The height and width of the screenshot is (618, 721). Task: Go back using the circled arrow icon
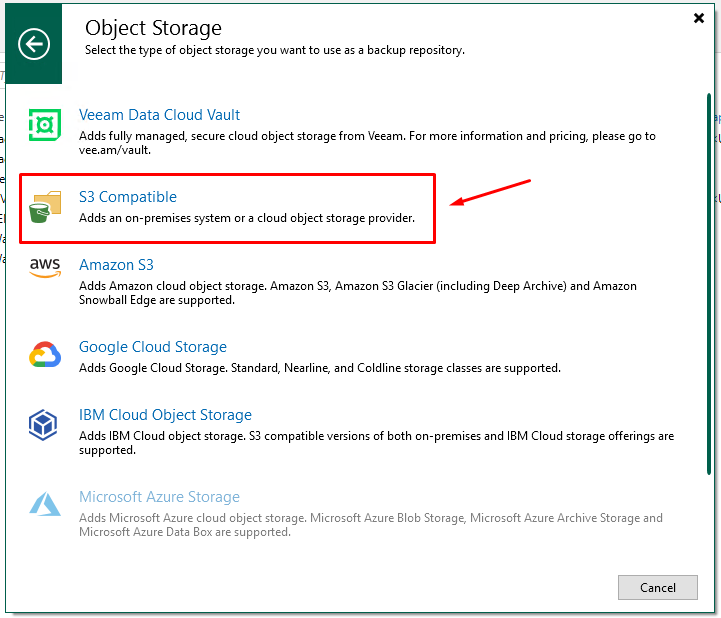34,44
